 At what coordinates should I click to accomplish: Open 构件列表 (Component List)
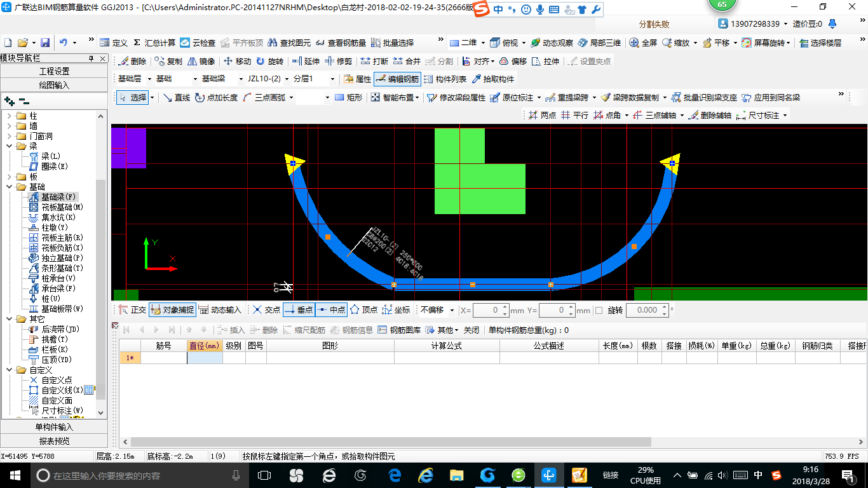pyautogui.click(x=445, y=79)
